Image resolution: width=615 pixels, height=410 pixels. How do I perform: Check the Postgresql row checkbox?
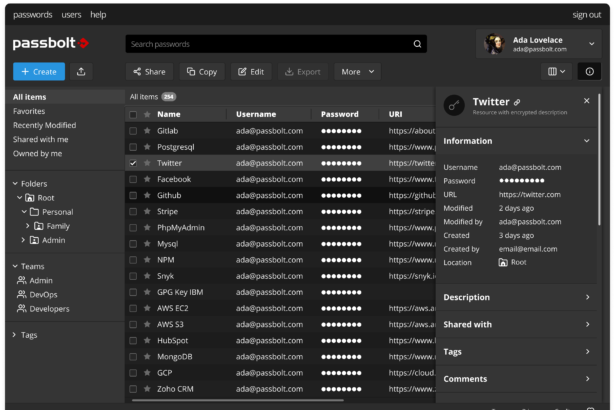[x=133, y=147]
